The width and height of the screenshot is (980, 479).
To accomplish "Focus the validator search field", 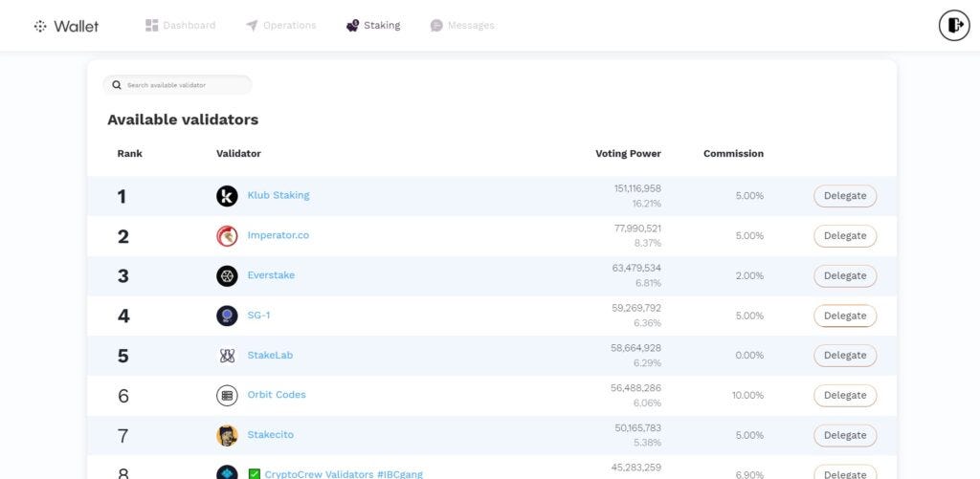I will tap(177, 85).
